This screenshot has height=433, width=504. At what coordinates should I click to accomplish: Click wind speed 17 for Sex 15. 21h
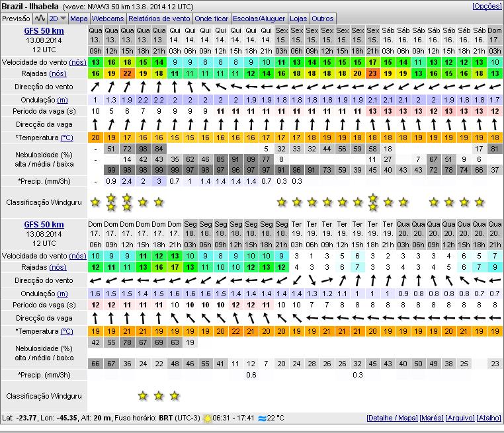(372, 62)
